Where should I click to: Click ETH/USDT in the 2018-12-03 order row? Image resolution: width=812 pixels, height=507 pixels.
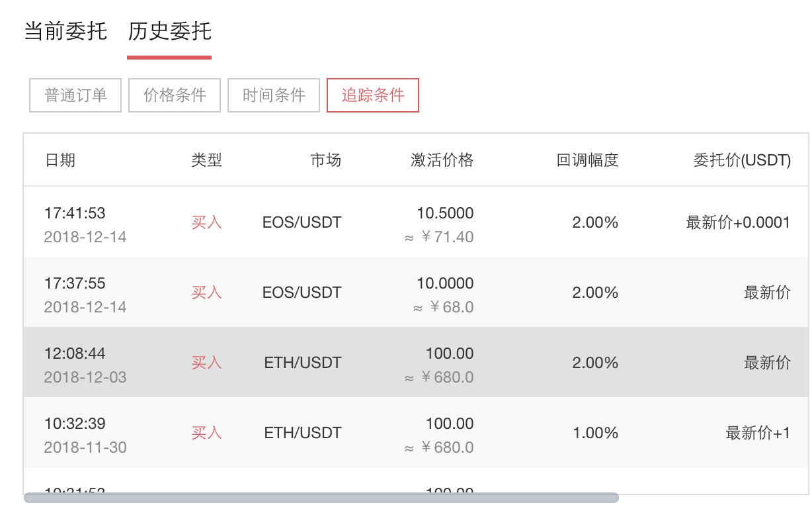pos(303,363)
